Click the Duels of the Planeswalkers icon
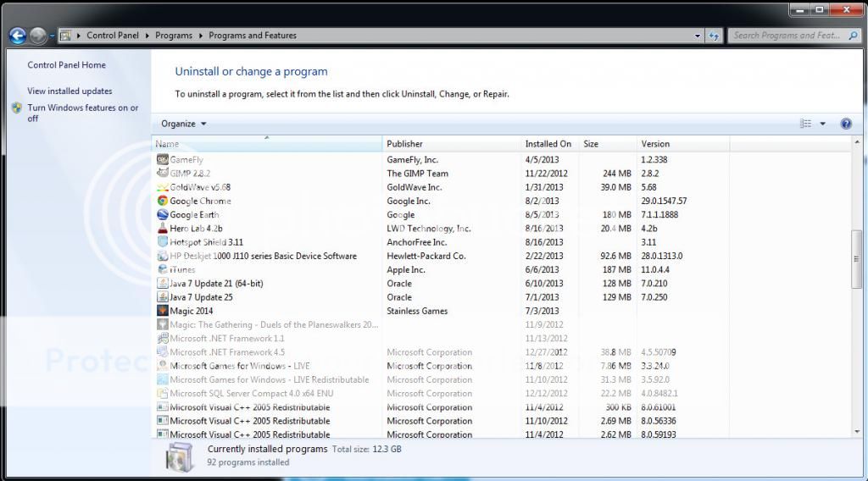This screenshot has height=481, width=868. click(162, 324)
